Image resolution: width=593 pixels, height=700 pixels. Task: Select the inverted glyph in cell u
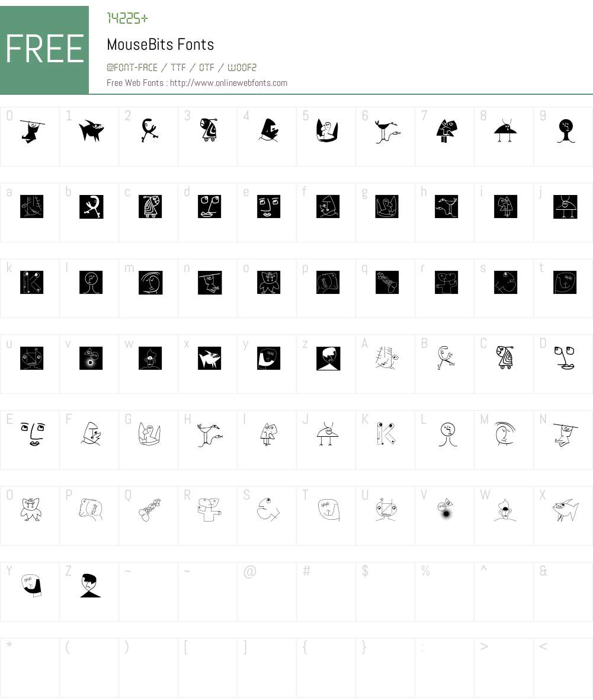point(31,358)
